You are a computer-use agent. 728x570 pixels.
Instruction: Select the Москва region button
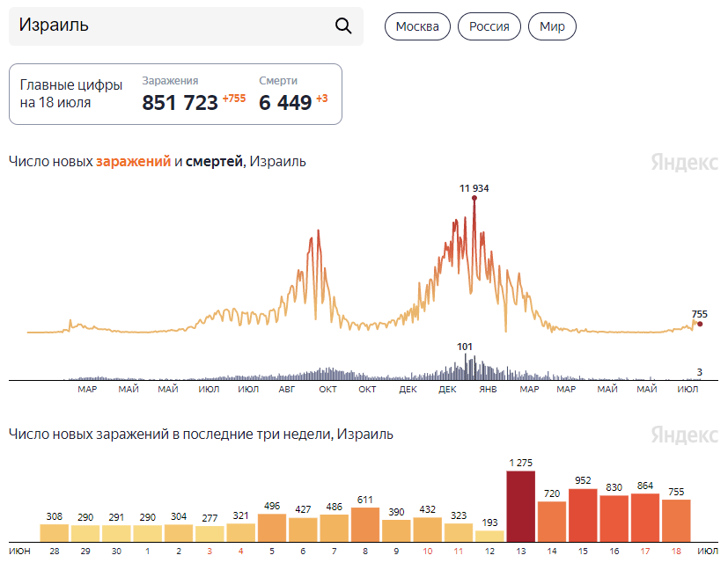tap(417, 26)
